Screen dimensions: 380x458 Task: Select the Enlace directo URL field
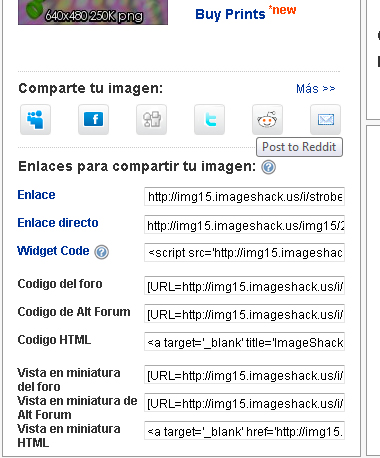pyautogui.click(x=244, y=224)
